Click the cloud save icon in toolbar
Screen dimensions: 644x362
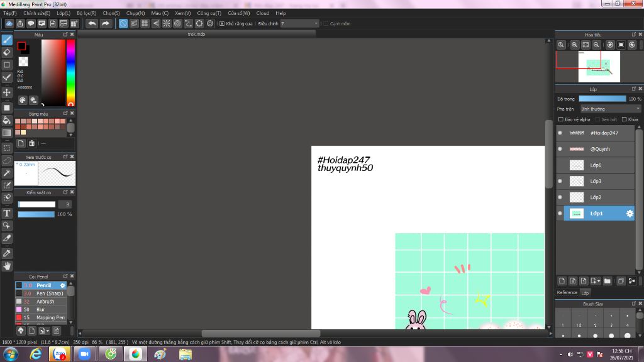pos(9,24)
